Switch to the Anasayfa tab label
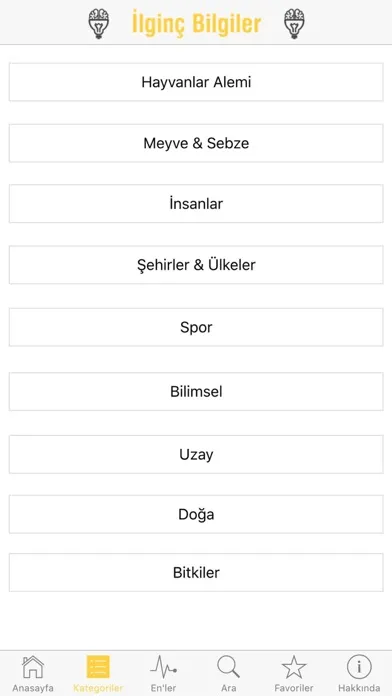 [33, 688]
